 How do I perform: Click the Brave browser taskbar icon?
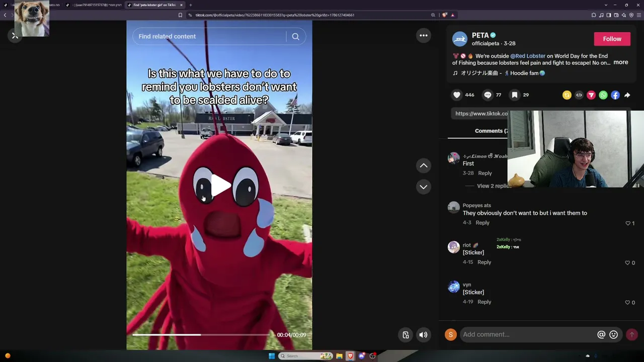[x=350, y=356]
